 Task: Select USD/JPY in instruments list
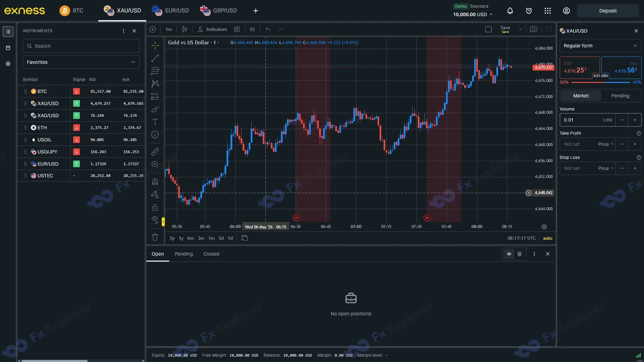(81, 152)
